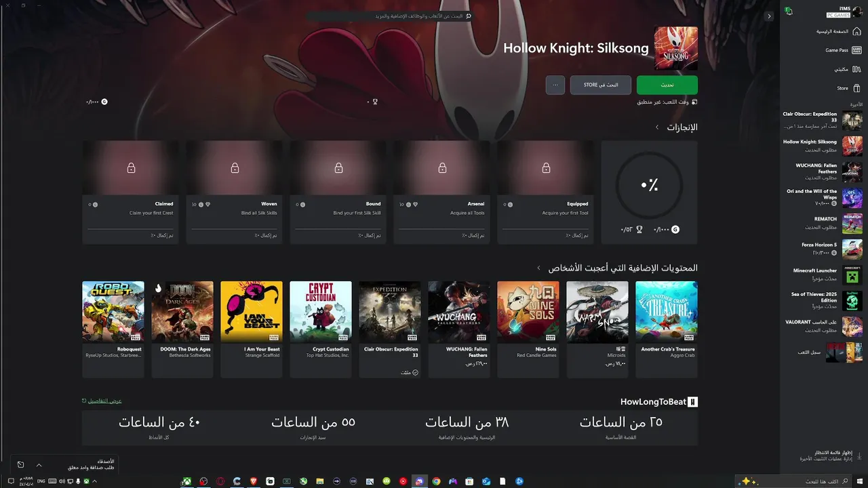Viewport: 868px width, 488px height.
Task: Click the green update button
Action: click(667, 85)
